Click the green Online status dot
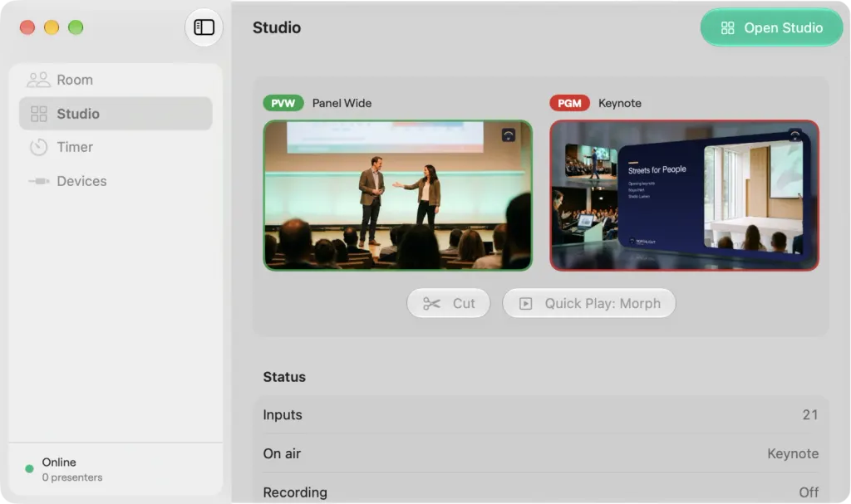851x504 pixels. 29,469
